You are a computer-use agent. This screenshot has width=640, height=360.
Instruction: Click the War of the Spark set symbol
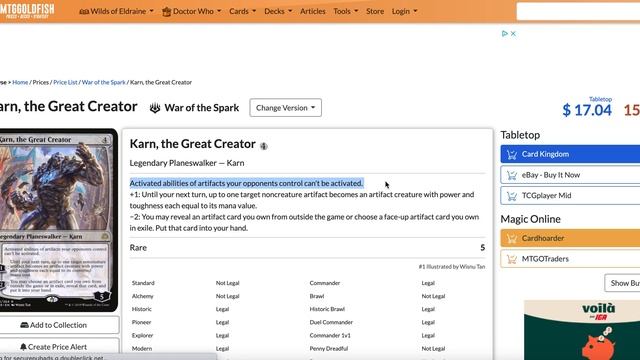(x=155, y=108)
